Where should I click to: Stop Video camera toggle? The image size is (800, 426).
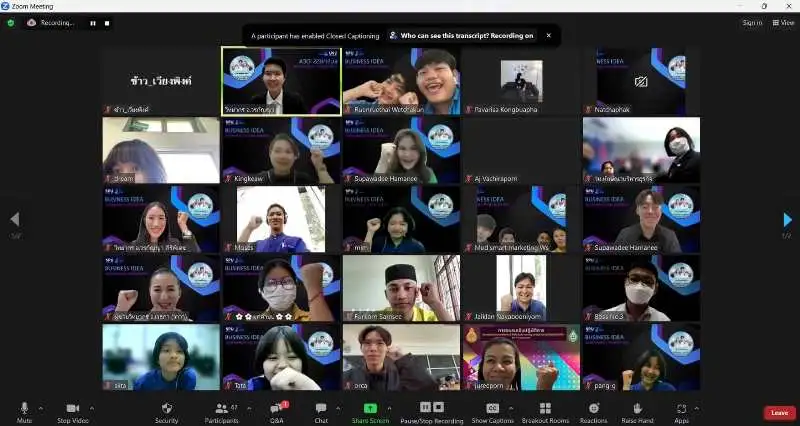click(x=72, y=411)
